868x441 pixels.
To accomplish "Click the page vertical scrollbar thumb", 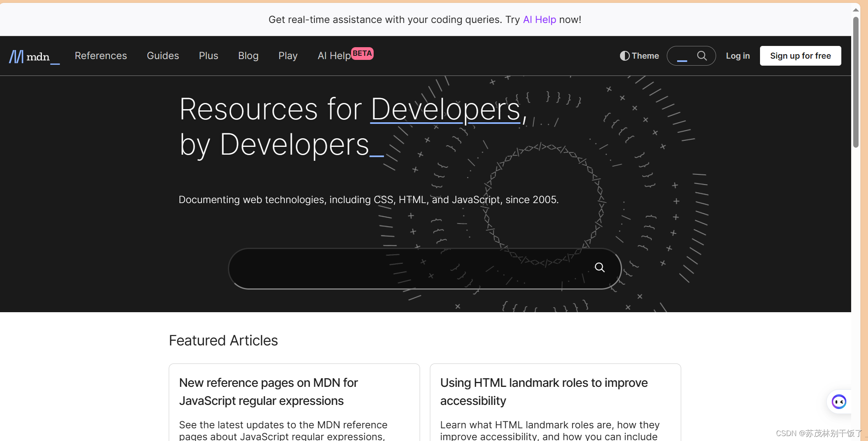I will pos(856,82).
